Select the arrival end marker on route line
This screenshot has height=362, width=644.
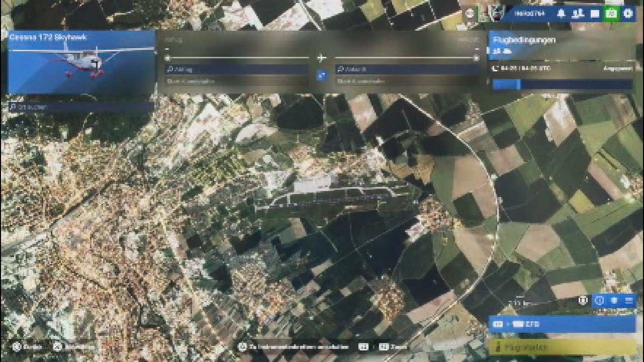[x=476, y=58]
